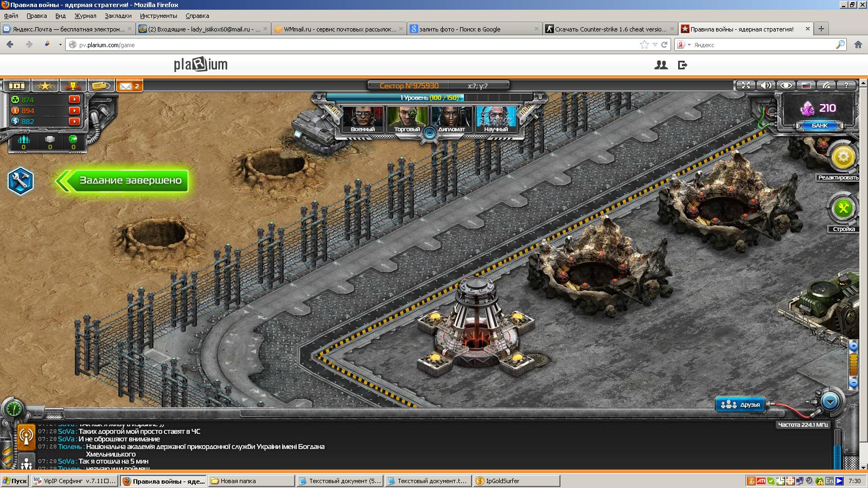Open the Инструменты menu
This screenshot has height=488, width=868.
point(158,16)
